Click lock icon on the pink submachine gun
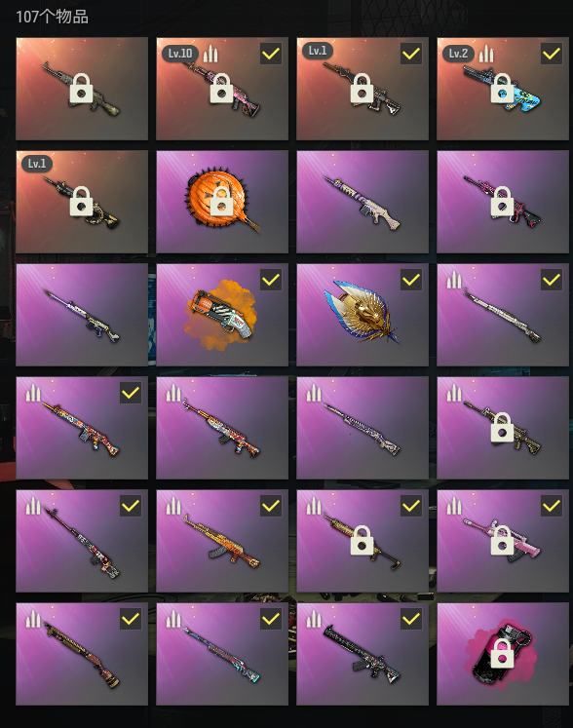 [503, 540]
